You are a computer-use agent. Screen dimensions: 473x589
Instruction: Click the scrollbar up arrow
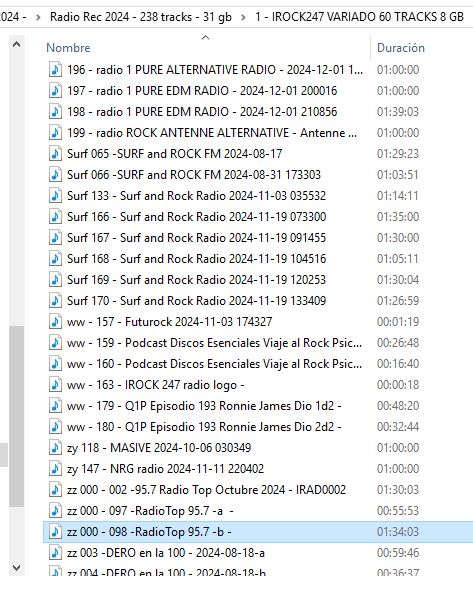coord(16,44)
